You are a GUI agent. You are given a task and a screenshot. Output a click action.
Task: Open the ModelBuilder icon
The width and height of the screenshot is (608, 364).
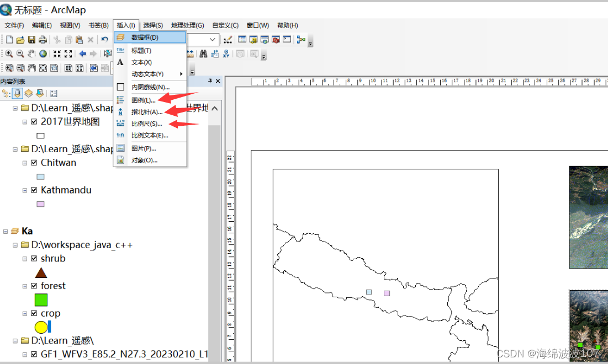pos(301,40)
